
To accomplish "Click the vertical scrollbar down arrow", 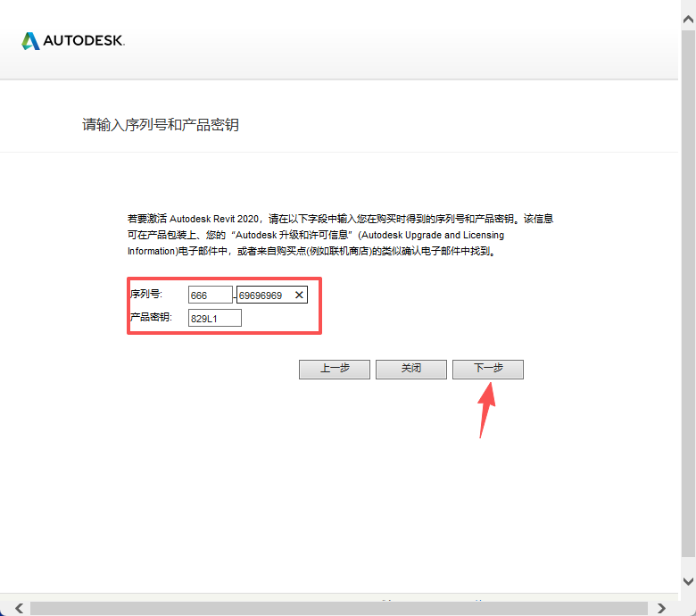I will [688, 581].
